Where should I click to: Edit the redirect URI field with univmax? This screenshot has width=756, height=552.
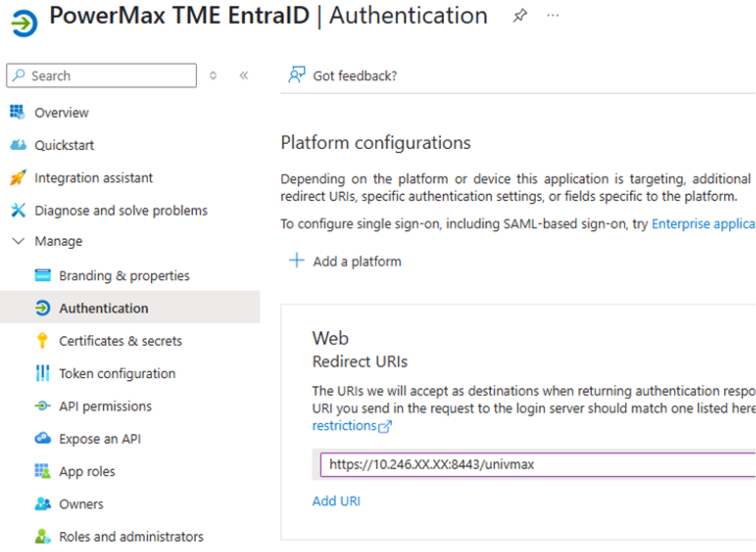click(x=538, y=465)
